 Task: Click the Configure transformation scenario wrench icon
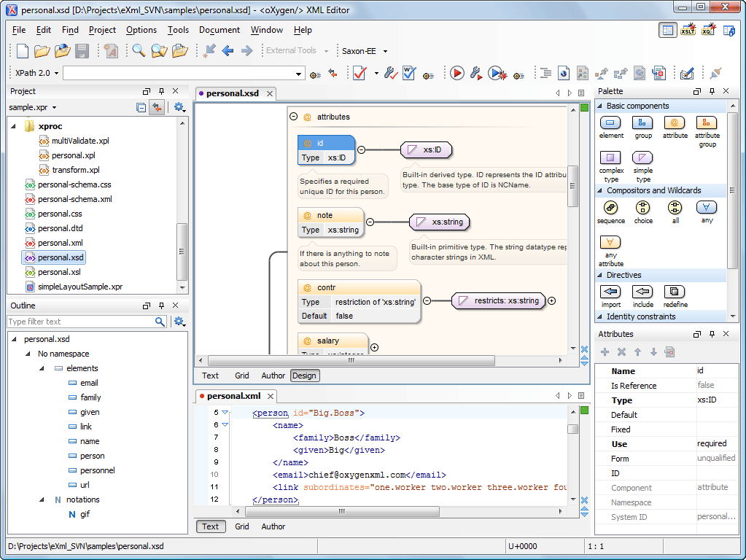point(475,73)
